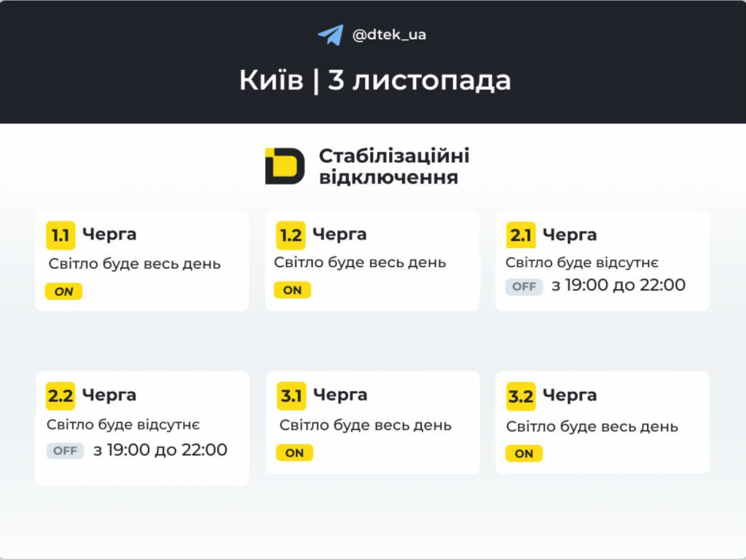This screenshot has width=746, height=560.
Task: Click the 3.2 queue number badge
Action: [x=521, y=396]
